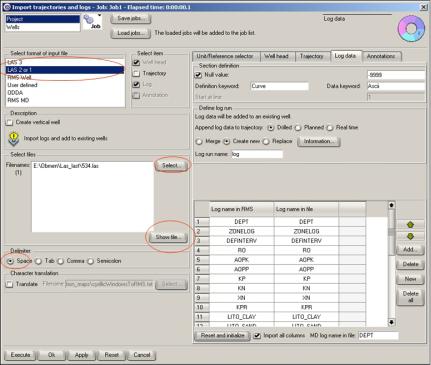
Task: Select the ZONELOG cell under RMS column
Action: (x=242, y=231)
